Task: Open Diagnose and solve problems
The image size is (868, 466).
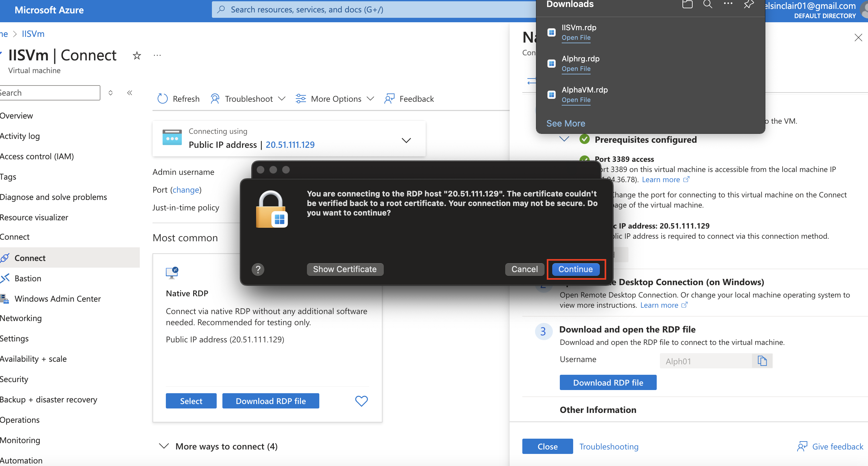Action: (53, 197)
